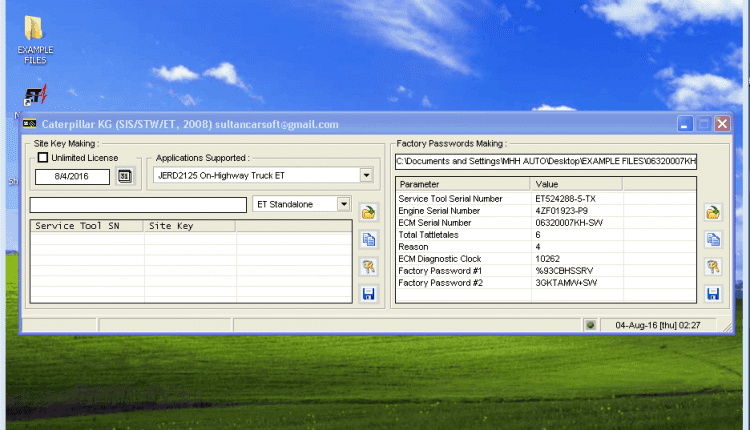This screenshot has width=750, height=430.
Task: Copy icon beside Factory Passwords table
Action: [x=713, y=240]
